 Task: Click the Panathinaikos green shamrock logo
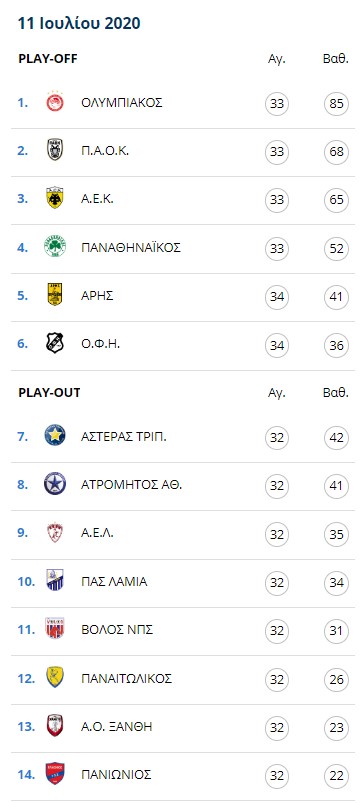[x=55, y=247]
